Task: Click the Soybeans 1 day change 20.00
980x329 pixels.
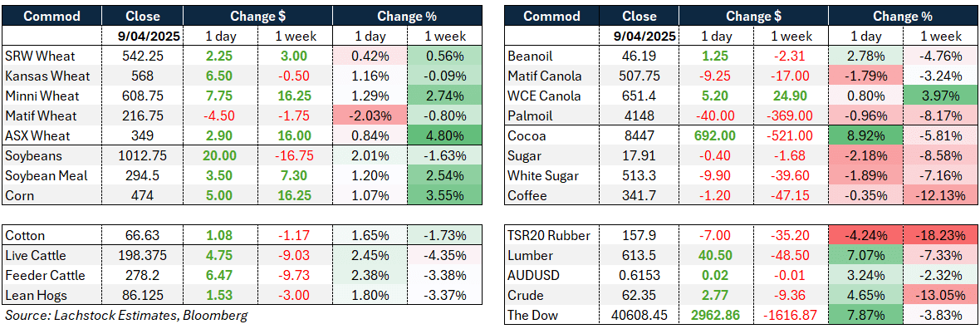Action: pos(221,155)
